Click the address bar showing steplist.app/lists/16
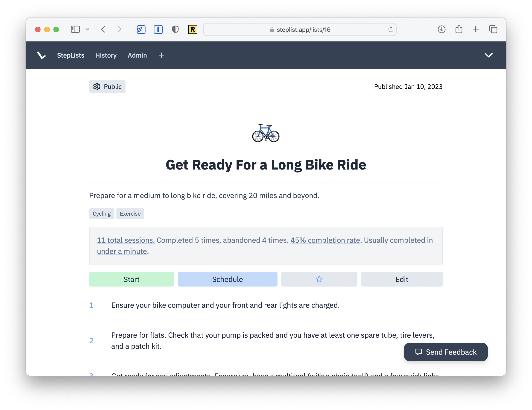 pos(300,29)
